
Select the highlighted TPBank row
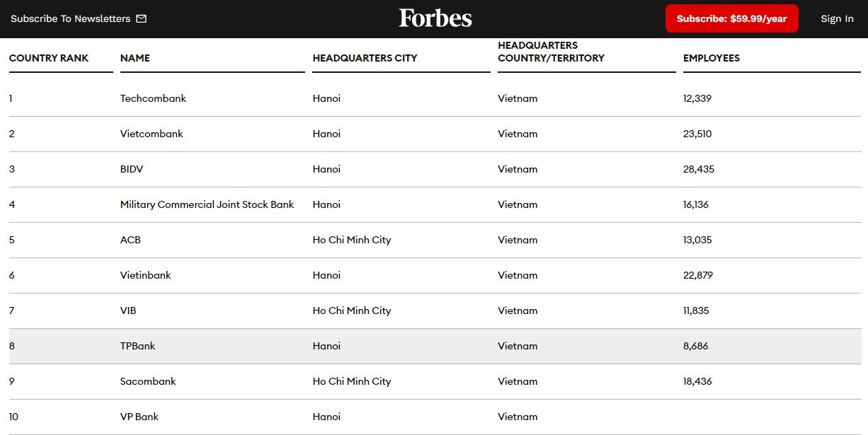click(x=138, y=346)
